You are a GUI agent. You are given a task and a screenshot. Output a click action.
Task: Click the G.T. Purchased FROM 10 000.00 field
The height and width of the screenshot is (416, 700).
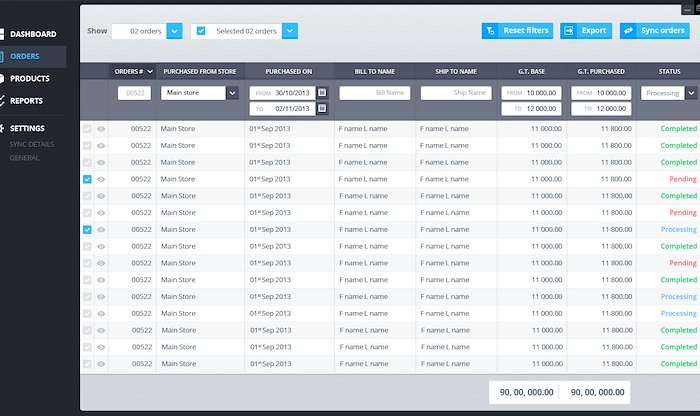click(601, 93)
